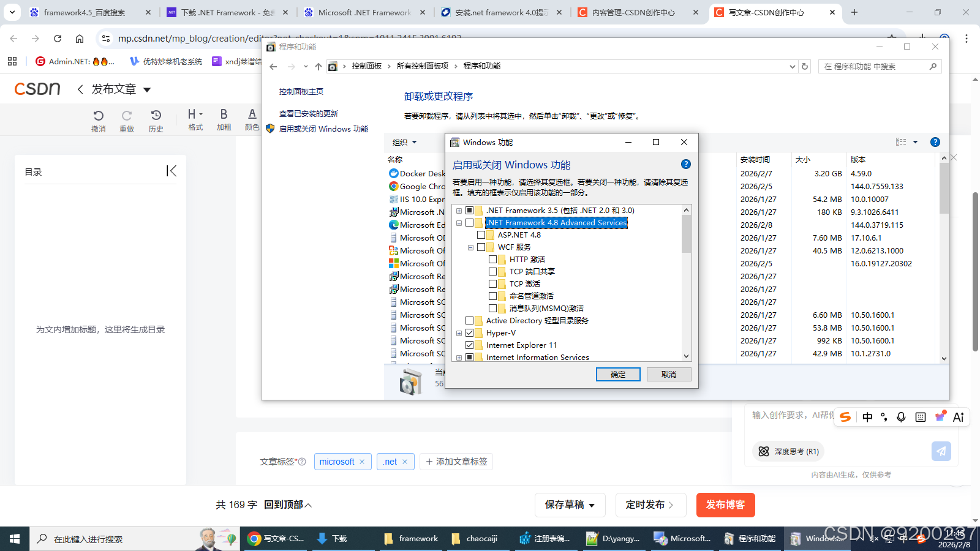Click the redo icon in CSDN editor
980x551 pixels.
(127, 116)
